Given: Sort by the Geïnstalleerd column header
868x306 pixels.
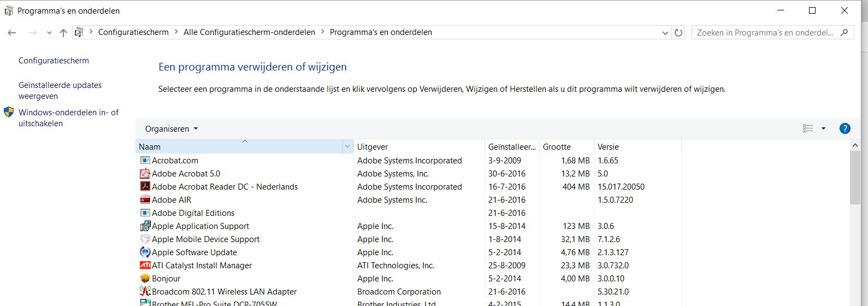Looking at the screenshot, I should tap(512, 146).
